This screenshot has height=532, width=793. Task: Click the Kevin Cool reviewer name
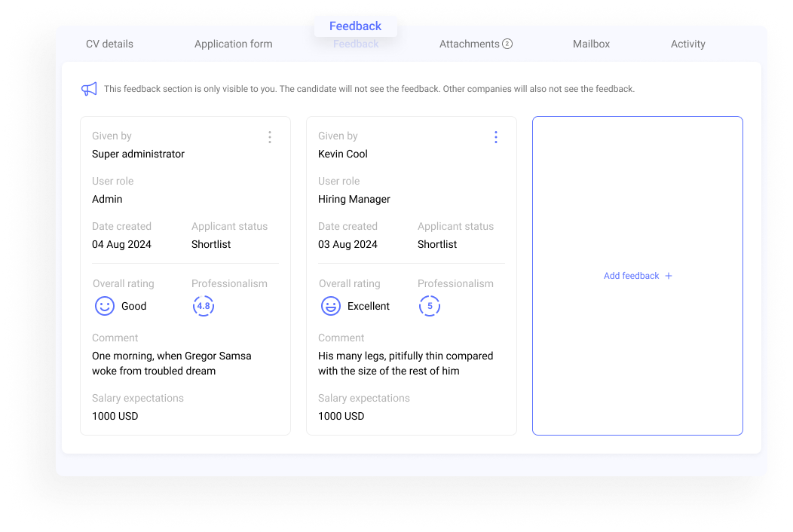coord(343,154)
